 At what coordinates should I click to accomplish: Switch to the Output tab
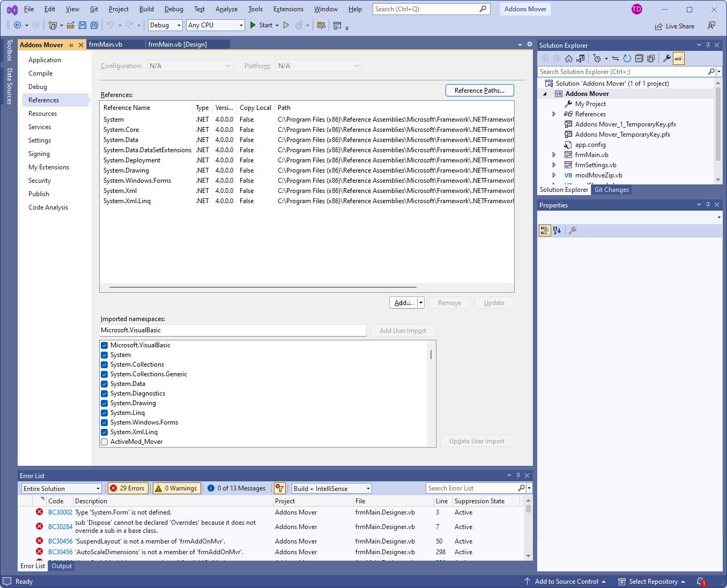tap(62, 566)
